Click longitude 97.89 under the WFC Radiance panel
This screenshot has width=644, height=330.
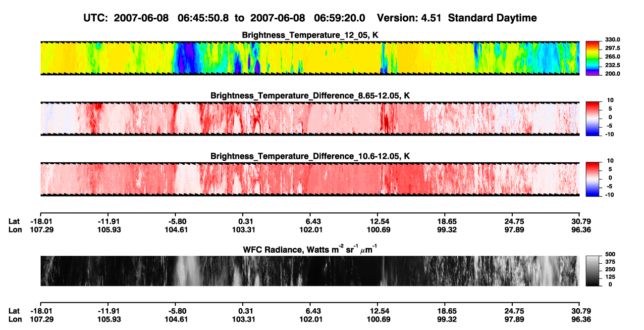[512, 320]
